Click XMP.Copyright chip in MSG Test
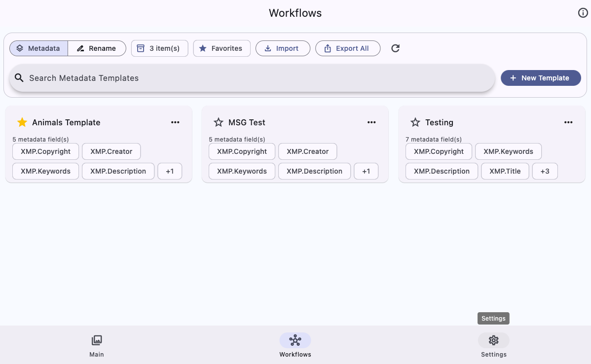This screenshot has width=591, height=364. click(x=242, y=151)
